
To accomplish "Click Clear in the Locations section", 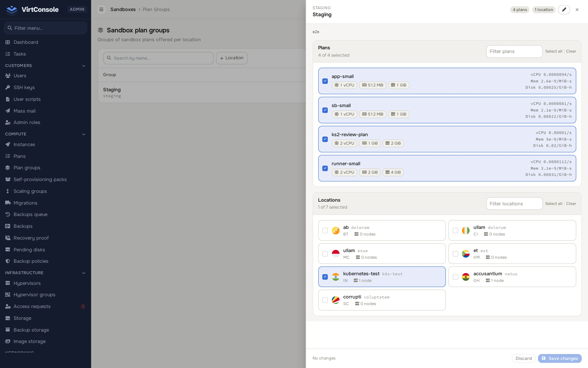I will [571, 204].
